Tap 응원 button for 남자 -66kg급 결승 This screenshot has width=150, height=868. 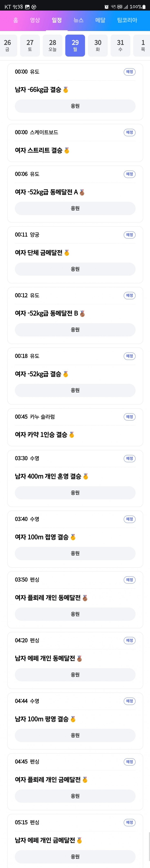click(x=75, y=106)
